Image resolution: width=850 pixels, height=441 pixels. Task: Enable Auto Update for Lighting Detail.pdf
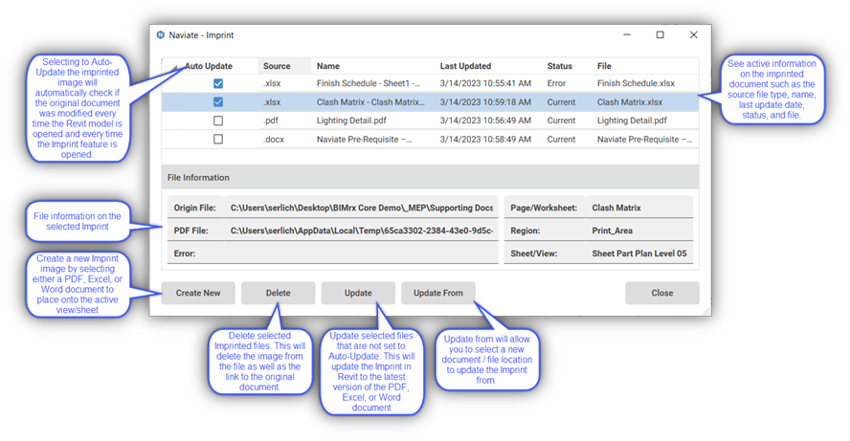coord(218,121)
